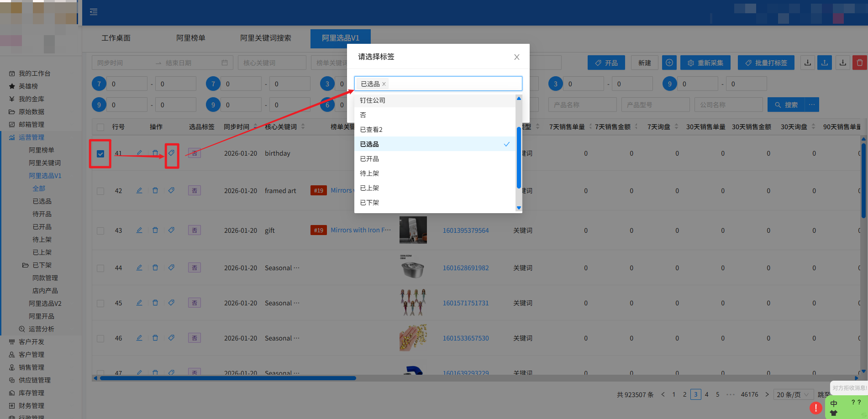Click the tag select box containing 已选品
868x419 pixels.
tap(438, 84)
